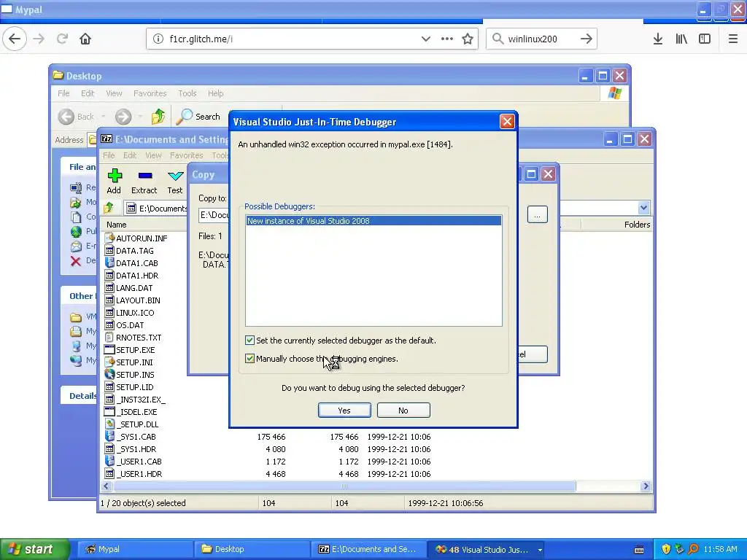Select New instance of Visual Studio 2008
The image size is (747, 560).
coord(373,221)
